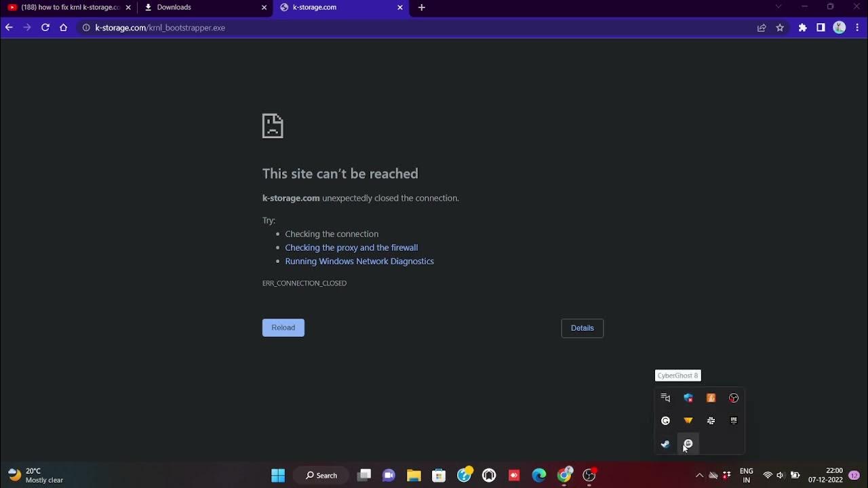Open the red square taskbar app icon

(x=514, y=475)
